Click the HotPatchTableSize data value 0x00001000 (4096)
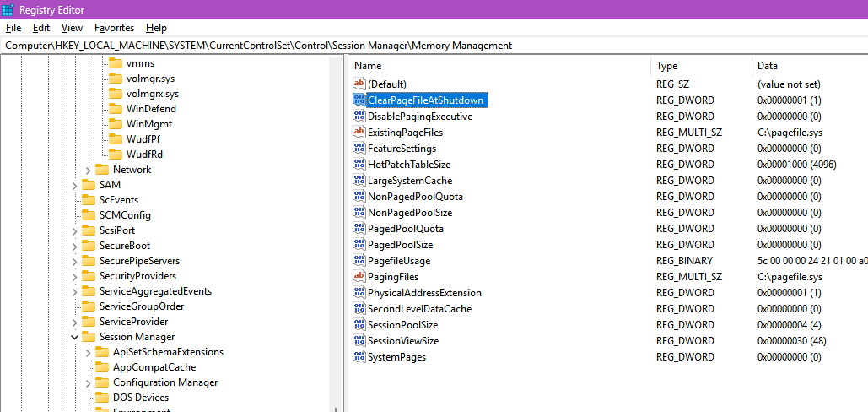868x412 pixels. (796, 165)
